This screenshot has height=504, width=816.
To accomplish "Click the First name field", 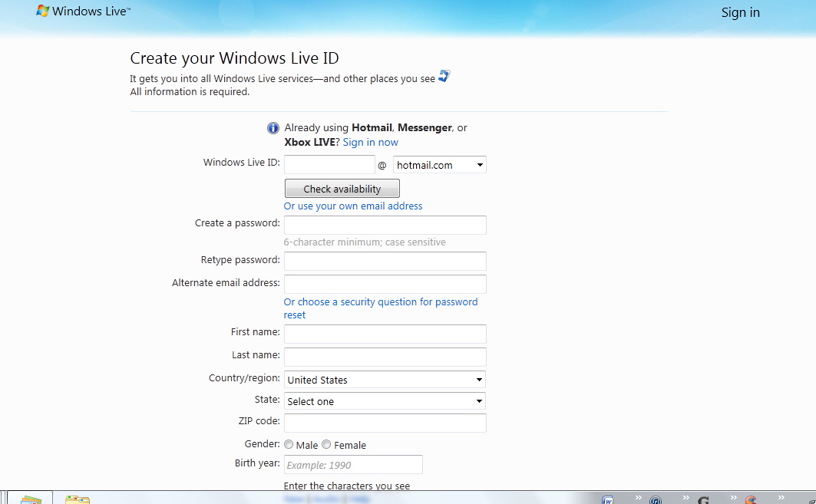I will point(385,334).
